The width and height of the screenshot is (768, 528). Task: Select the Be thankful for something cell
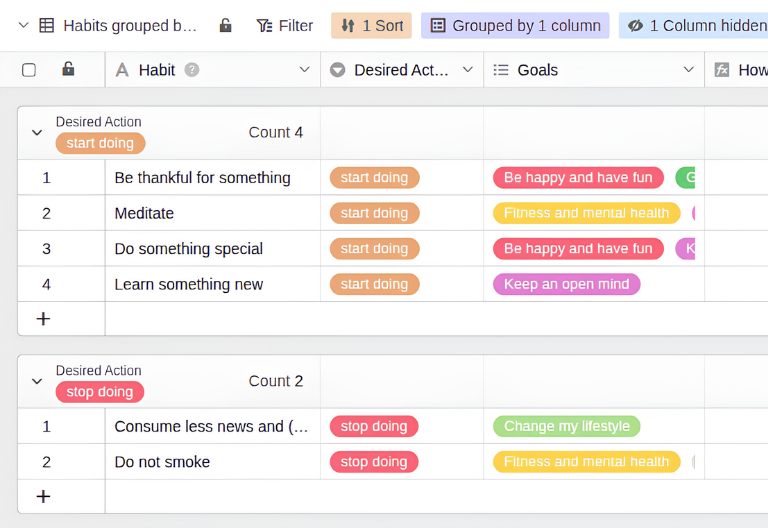(x=213, y=177)
